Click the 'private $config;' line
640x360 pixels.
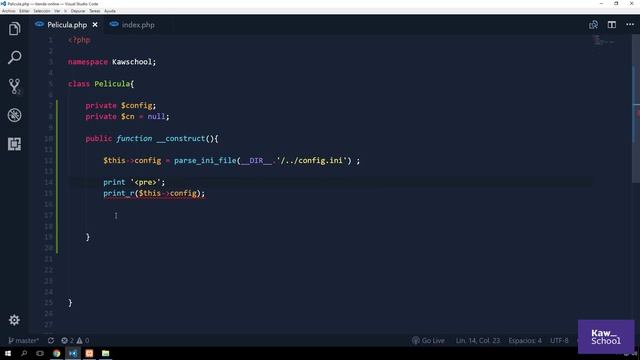121,106
